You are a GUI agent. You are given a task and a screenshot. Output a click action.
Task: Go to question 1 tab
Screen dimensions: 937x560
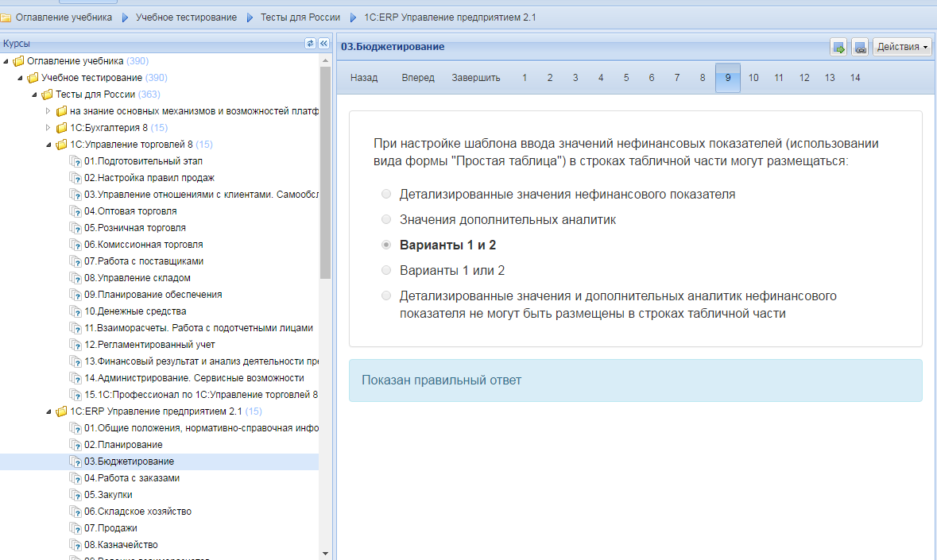point(525,78)
